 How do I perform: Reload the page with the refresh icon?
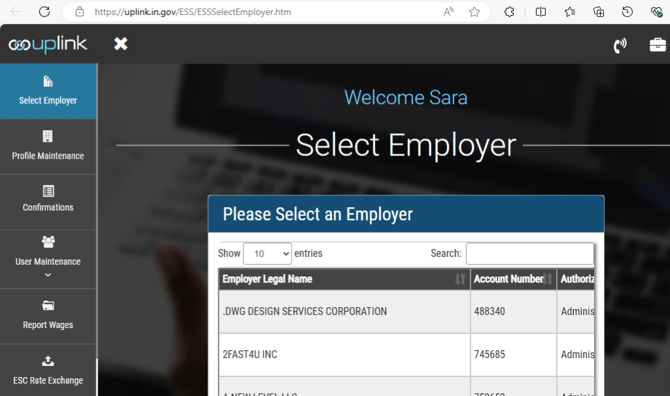click(x=44, y=12)
